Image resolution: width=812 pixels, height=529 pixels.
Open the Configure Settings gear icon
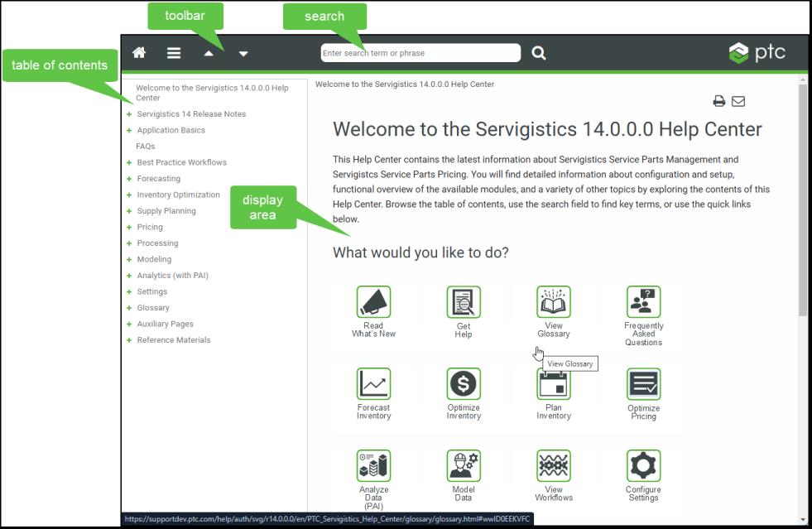click(x=644, y=465)
